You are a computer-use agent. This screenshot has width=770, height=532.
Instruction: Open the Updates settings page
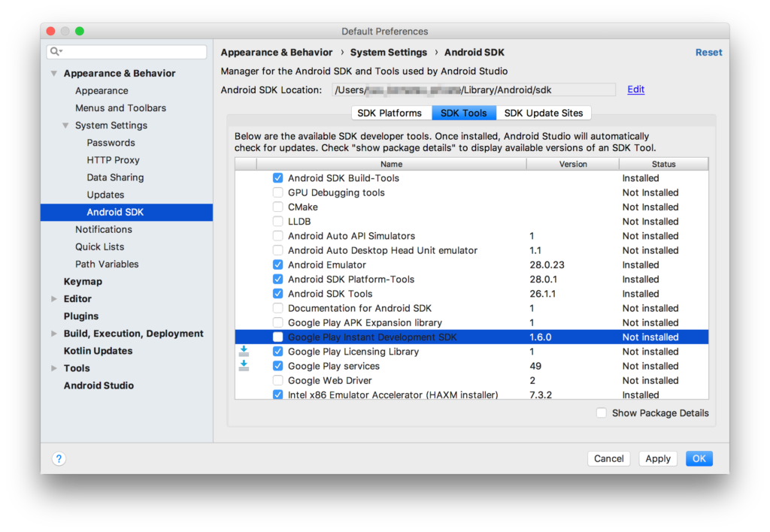[105, 195]
